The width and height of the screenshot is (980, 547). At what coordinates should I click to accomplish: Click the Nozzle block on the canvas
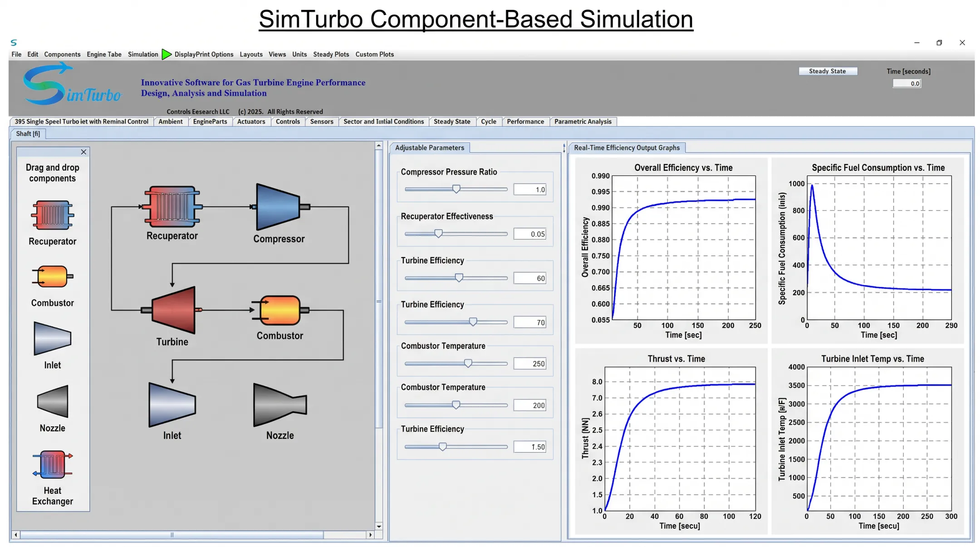click(280, 405)
